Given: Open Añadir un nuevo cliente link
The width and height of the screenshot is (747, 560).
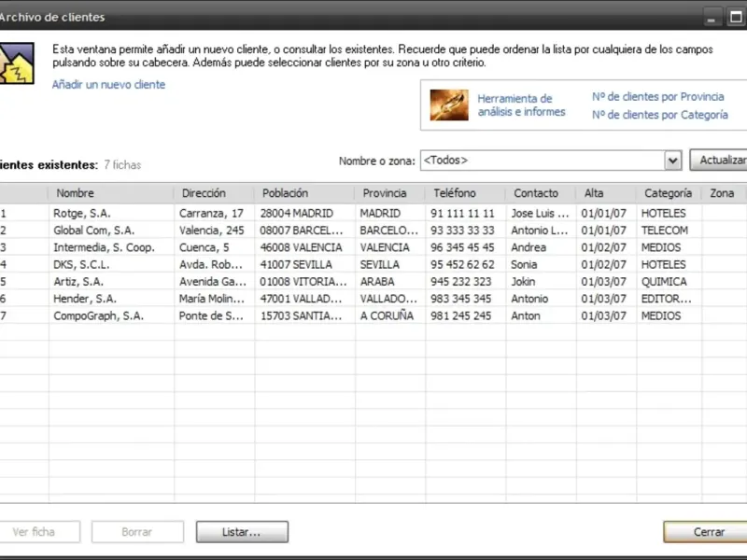Looking at the screenshot, I should pyautogui.click(x=108, y=85).
